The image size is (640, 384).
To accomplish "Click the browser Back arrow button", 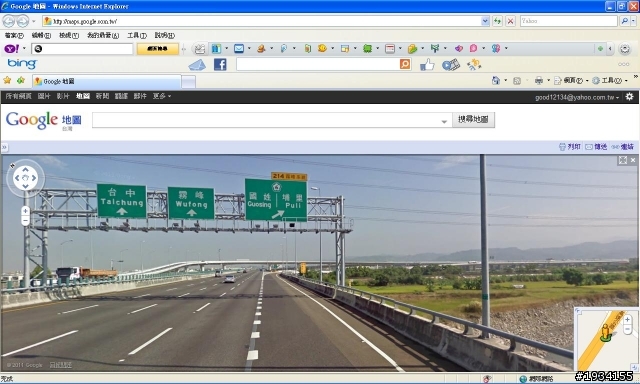I will pos(9,21).
